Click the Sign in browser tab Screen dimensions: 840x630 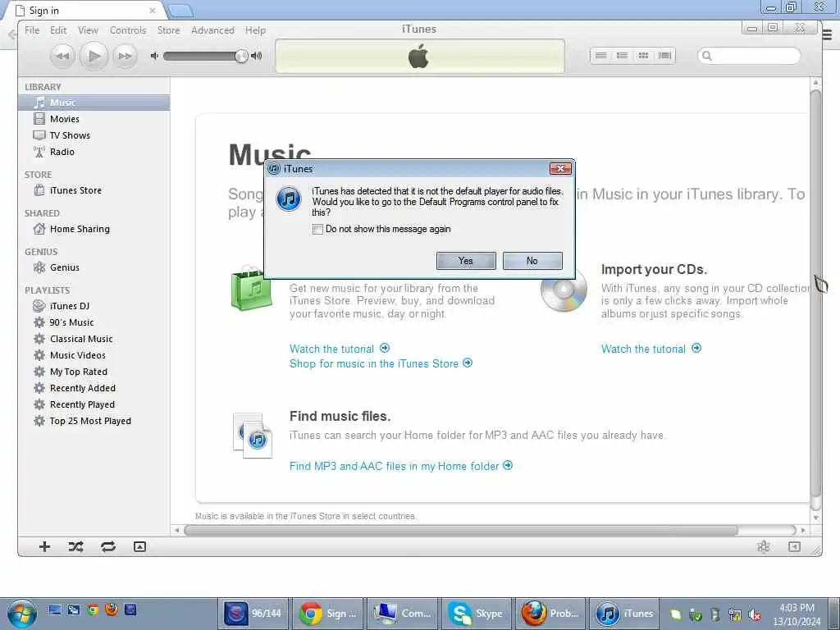(x=85, y=11)
